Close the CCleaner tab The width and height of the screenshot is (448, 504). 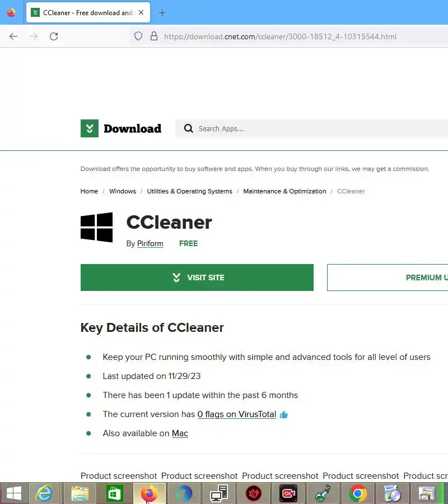tap(141, 12)
